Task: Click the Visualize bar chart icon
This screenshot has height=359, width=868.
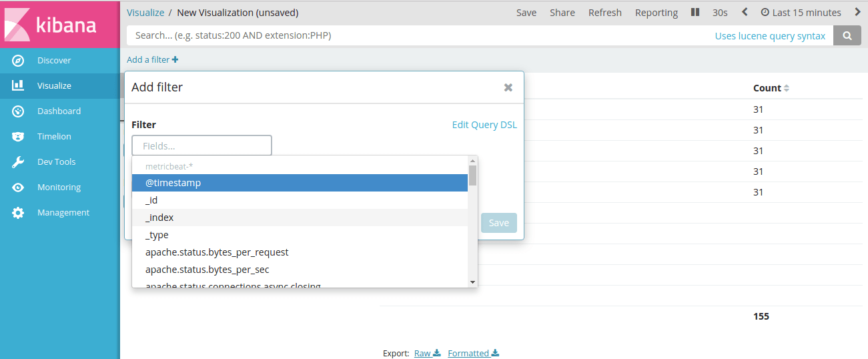Action: click(x=18, y=85)
